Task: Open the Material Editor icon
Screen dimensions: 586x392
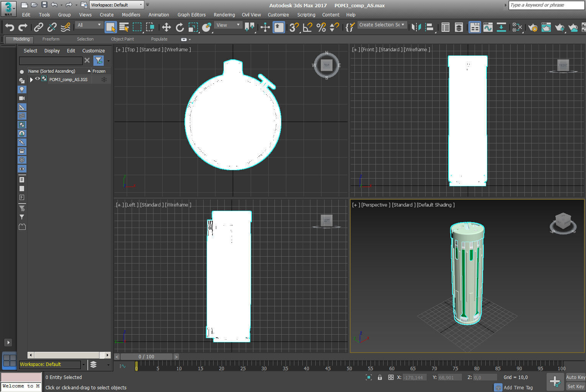Action: tap(517, 27)
